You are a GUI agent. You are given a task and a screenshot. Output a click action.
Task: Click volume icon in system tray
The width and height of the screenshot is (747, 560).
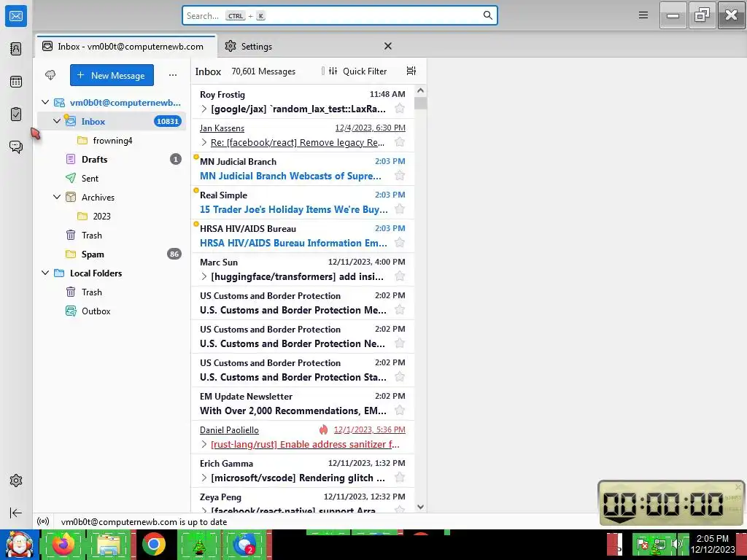pyautogui.click(x=676, y=544)
